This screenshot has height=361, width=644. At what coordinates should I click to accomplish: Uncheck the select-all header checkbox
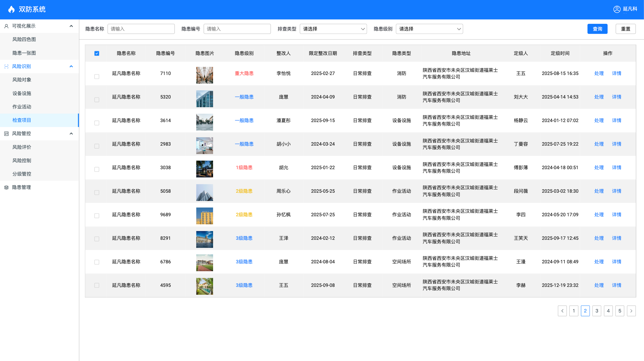tap(97, 53)
